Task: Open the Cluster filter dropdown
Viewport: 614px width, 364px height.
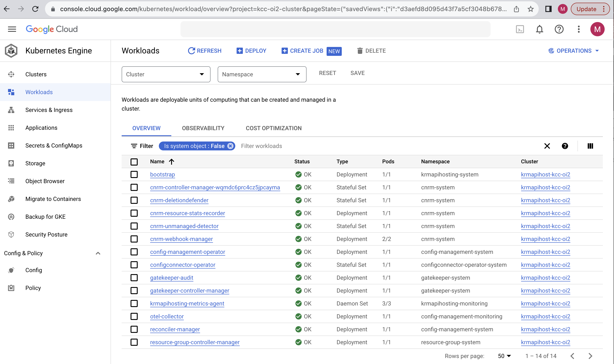Action: 166,74
